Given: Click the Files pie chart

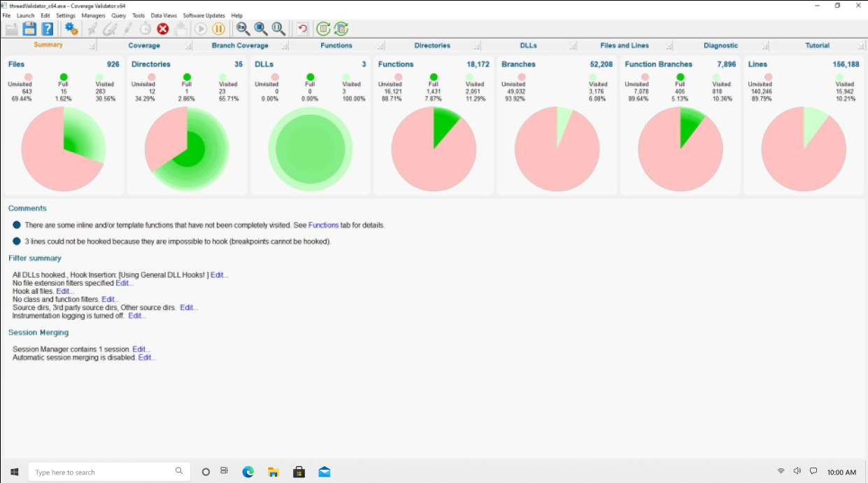Looking at the screenshot, I should pos(63,148).
